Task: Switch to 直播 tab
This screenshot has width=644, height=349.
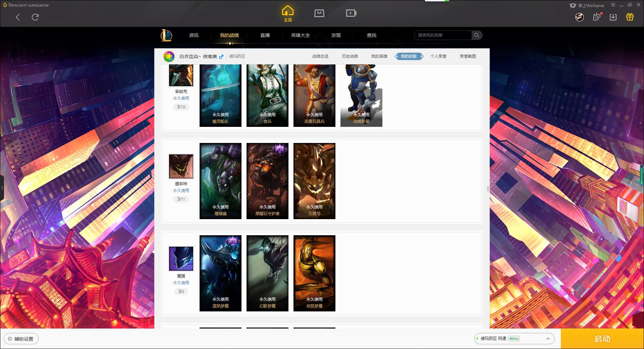Action: click(x=265, y=35)
